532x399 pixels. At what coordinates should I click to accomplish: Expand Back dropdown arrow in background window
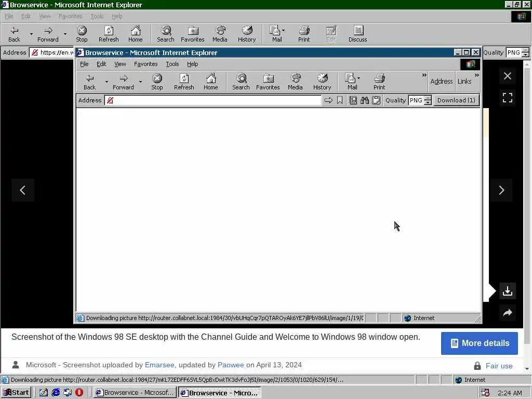tap(31, 34)
